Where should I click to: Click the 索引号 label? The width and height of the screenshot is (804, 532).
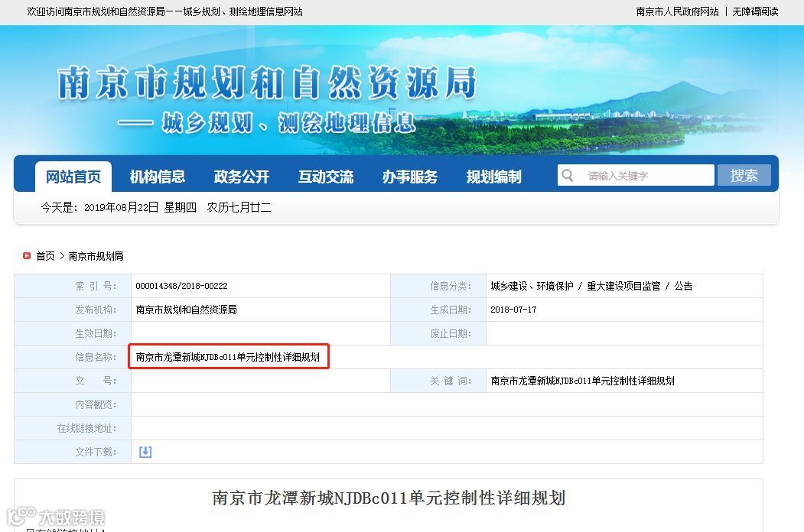(x=96, y=286)
